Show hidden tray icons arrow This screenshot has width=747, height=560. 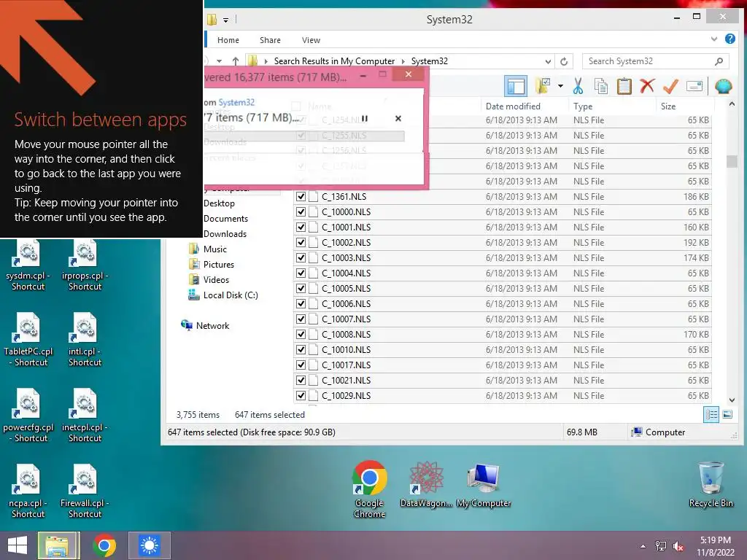tap(643, 546)
